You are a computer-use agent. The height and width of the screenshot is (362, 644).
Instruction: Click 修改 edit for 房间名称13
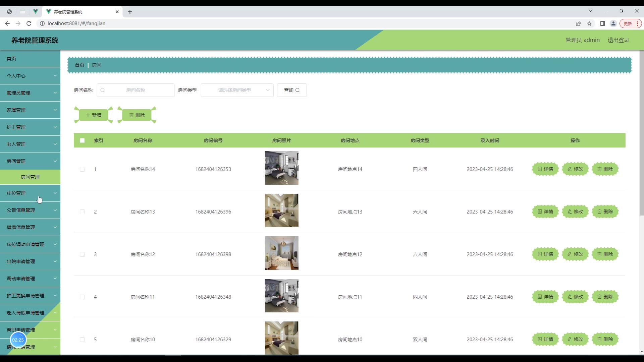(575, 212)
